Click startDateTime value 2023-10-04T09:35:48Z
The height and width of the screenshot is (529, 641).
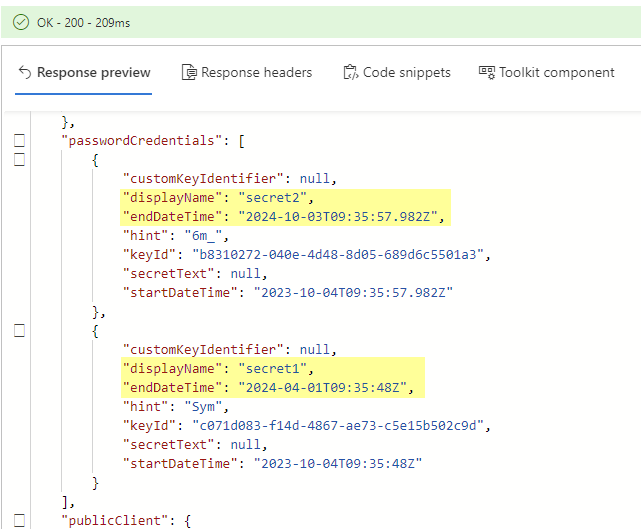tap(338, 464)
